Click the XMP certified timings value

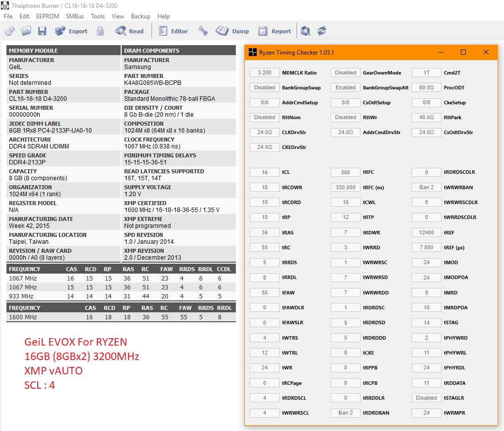(x=172, y=210)
